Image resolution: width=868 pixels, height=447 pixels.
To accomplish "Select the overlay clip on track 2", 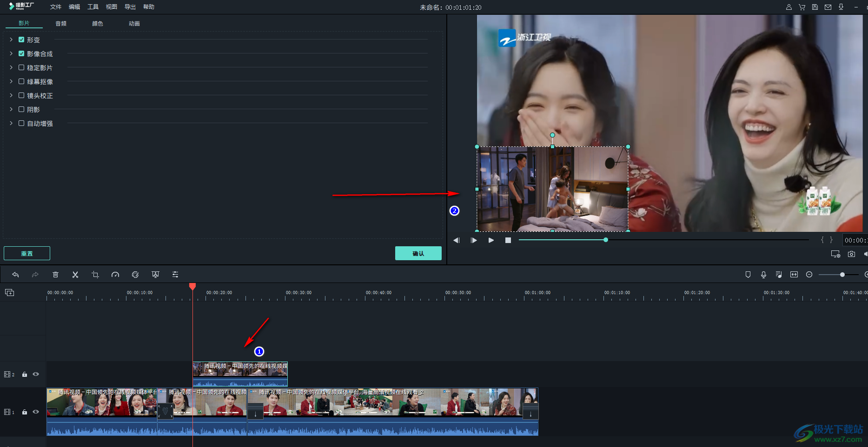I will click(x=240, y=374).
